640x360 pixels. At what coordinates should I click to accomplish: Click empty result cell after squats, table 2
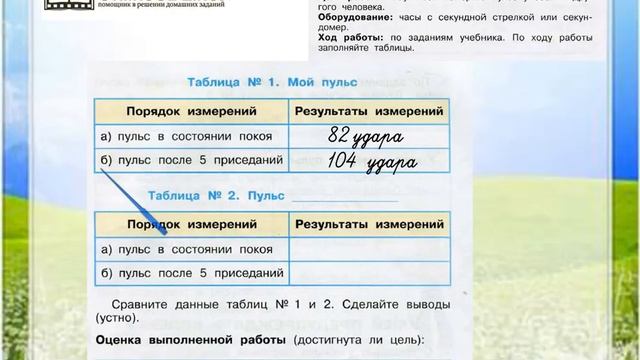[x=369, y=273]
